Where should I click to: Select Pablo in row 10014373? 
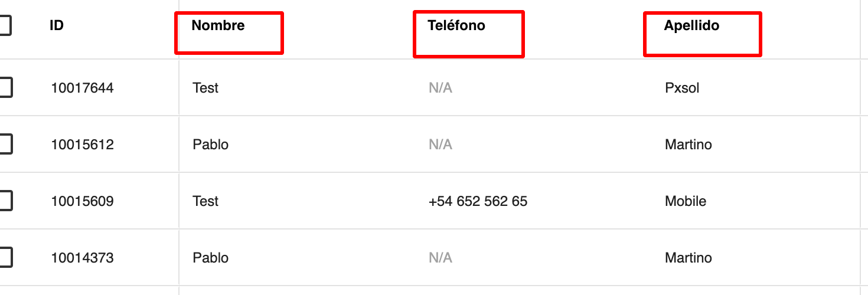click(210, 258)
